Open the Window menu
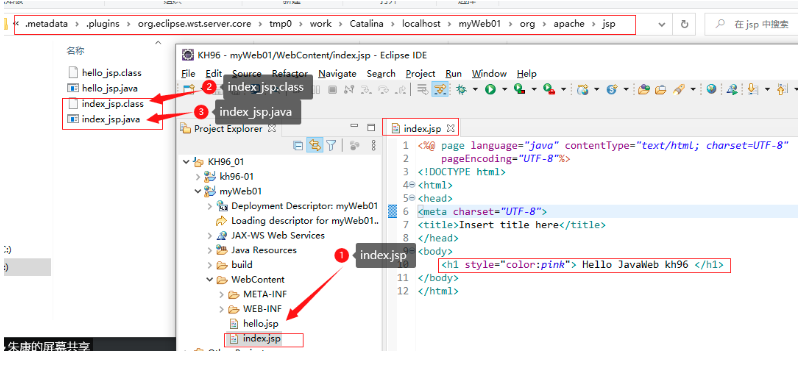810x378 pixels. [489, 74]
